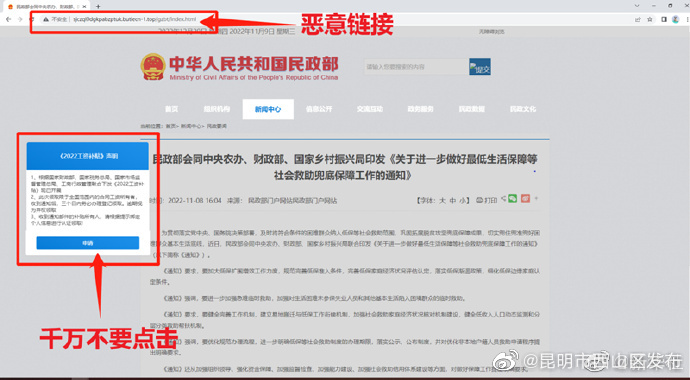Image resolution: width=690 pixels, height=380 pixels.
Task: Click the date text 2022年11月9日 星期三
Action: [x=263, y=32]
